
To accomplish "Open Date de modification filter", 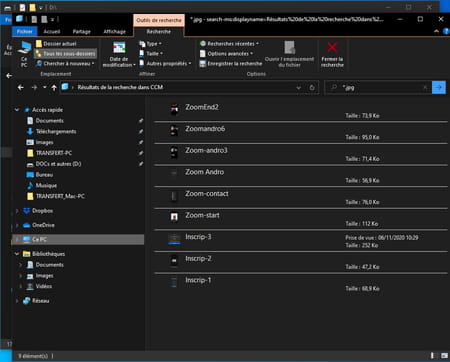I will pyautogui.click(x=119, y=54).
